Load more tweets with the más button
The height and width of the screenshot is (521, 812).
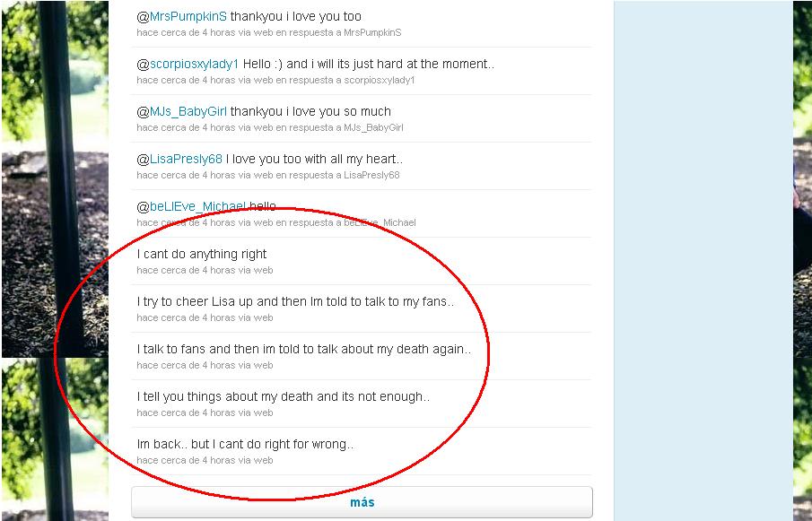point(362,502)
